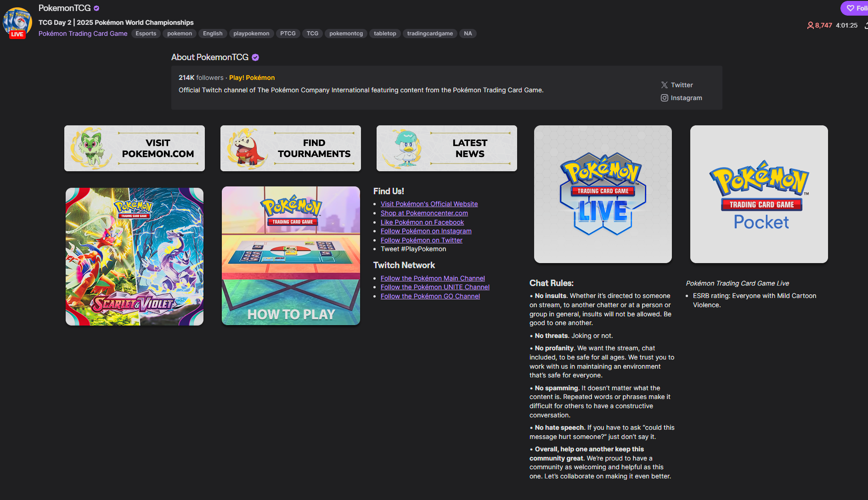Follow the Pokémon Main Channel link
The width and height of the screenshot is (868, 500).
coord(433,278)
